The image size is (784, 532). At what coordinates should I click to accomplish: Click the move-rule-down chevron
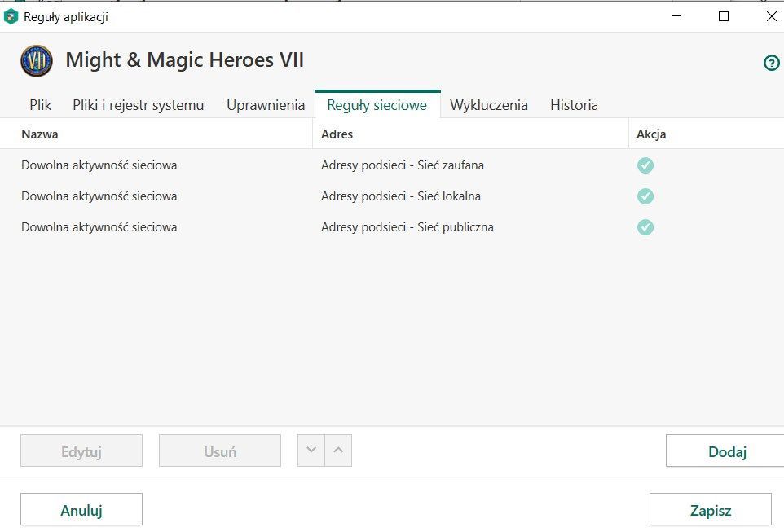(x=311, y=450)
